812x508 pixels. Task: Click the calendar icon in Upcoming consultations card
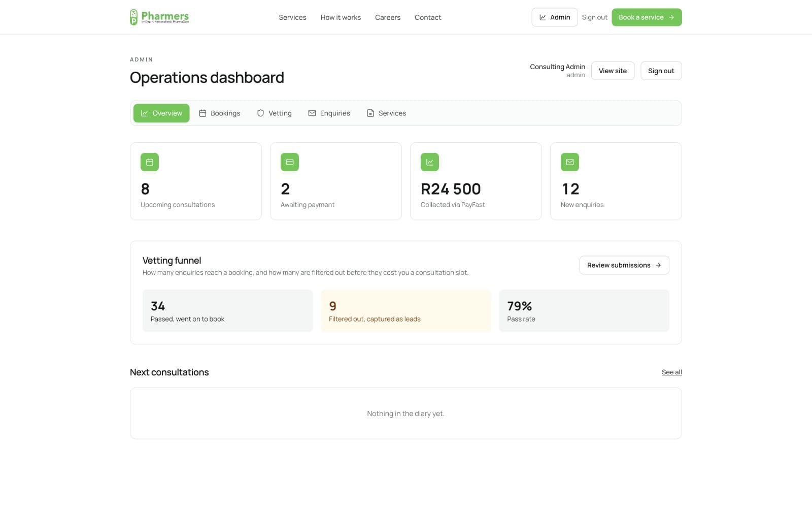tap(150, 162)
